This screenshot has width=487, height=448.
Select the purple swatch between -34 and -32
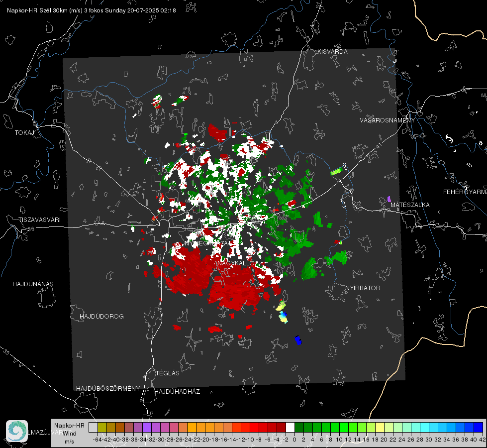coord(147,427)
